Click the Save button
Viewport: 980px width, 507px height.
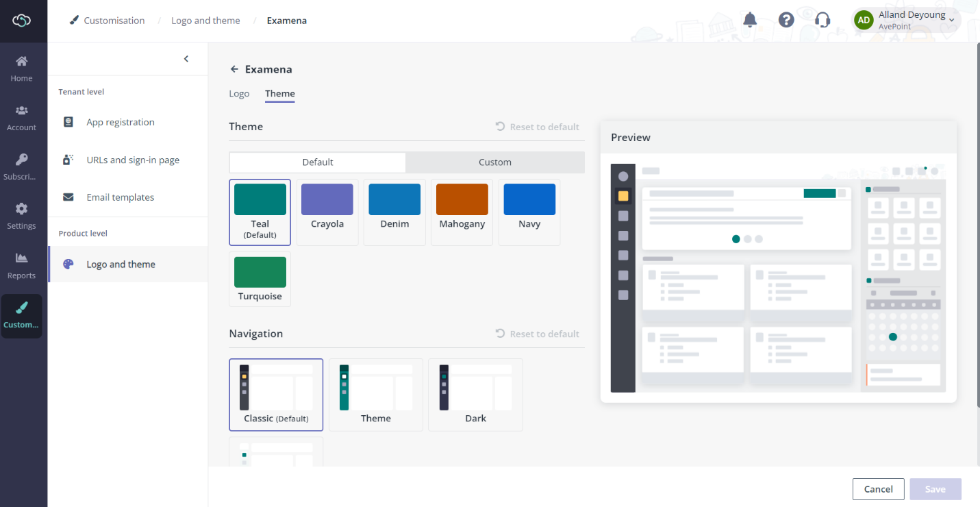click(x=935, y=489)
